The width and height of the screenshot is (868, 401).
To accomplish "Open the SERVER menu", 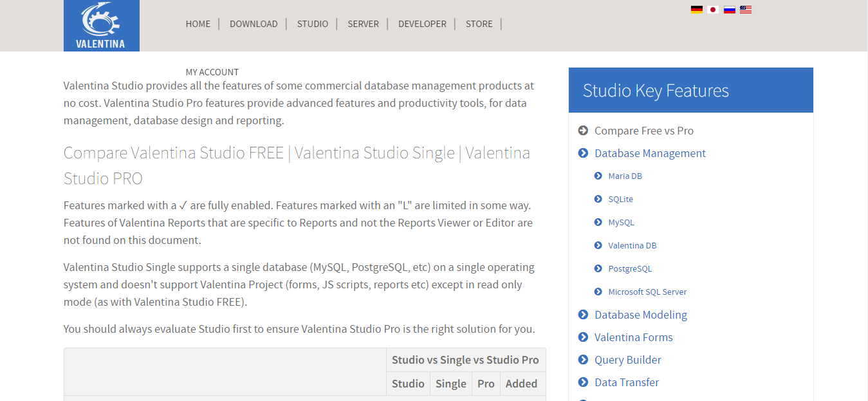I will [364, 24].
